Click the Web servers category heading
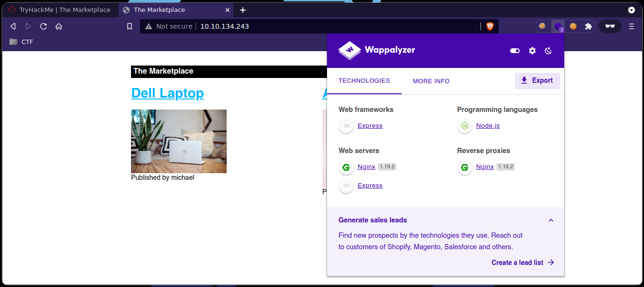The height and width of the screenshot is (287, 644). click(x=359, y=151)
